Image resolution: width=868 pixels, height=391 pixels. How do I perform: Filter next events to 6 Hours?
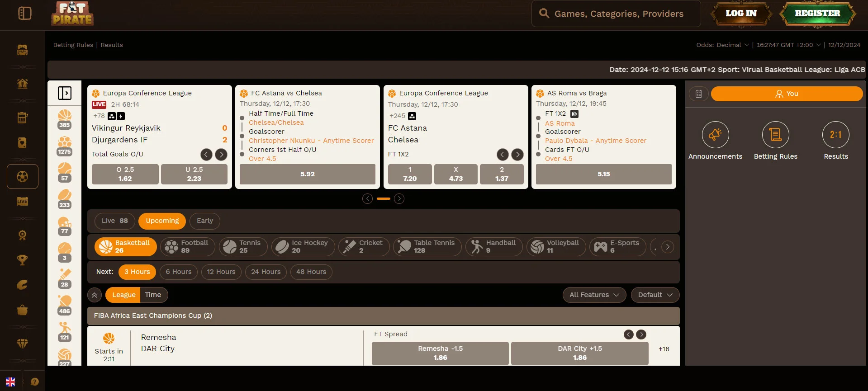[179, 272]
